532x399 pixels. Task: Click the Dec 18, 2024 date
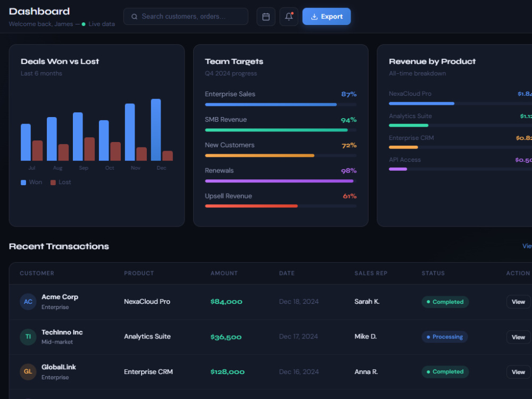tap(298, 302)
